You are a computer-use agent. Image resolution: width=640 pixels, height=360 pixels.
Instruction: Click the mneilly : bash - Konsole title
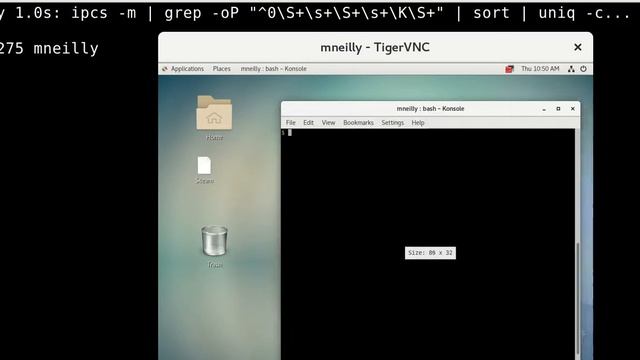pos(430,109)
